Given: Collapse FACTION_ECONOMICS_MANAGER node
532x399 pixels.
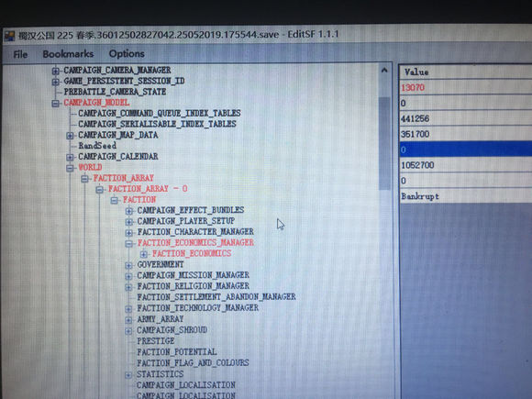Looking at the screenshot, I should tap(128, 243).
